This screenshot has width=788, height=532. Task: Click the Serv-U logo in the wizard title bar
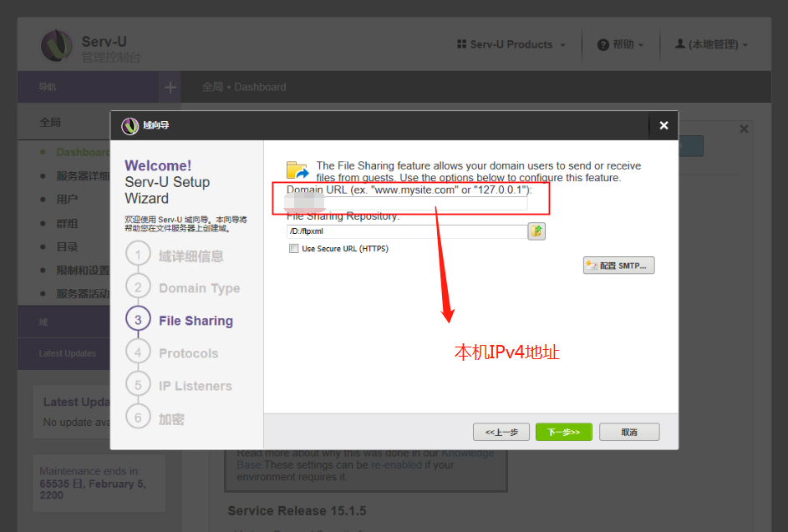click(x=130, y=125)
